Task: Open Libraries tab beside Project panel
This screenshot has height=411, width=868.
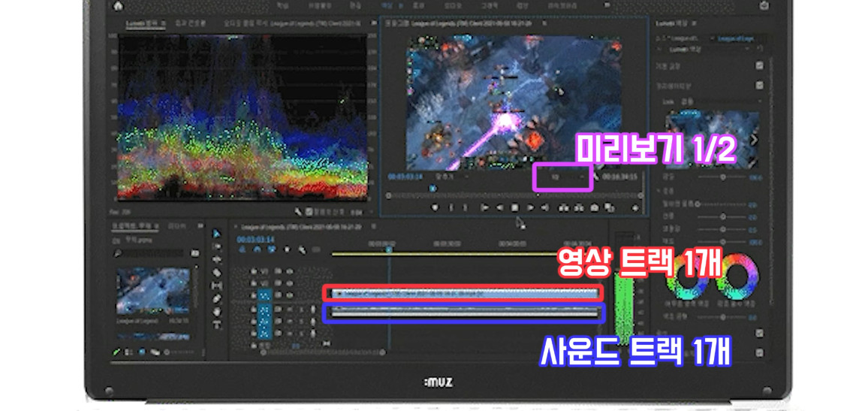Action: [x=176, y=227]
